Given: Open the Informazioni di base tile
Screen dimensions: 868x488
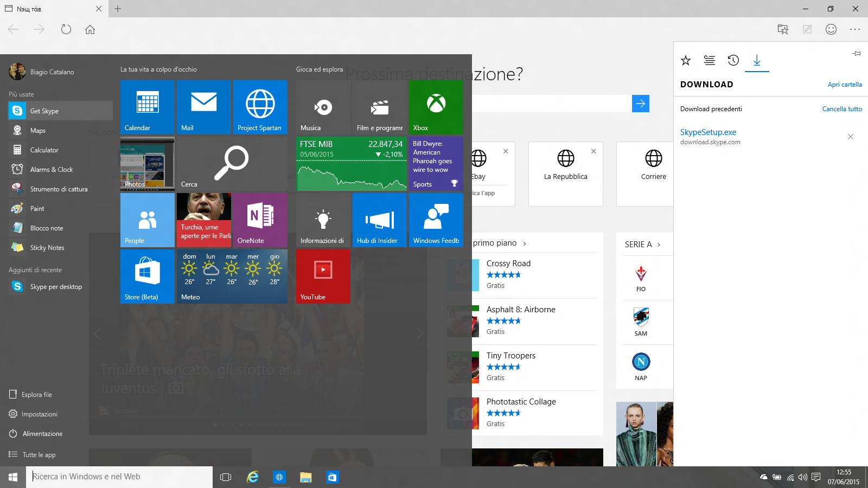Looking at the screenshot, I should click(x=323, y=220).
